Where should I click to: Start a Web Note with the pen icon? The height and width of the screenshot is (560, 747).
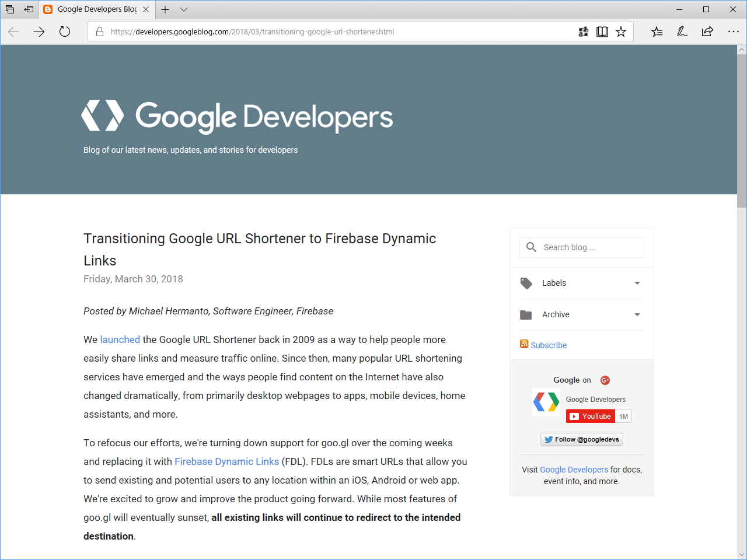[x=682, y=32]
